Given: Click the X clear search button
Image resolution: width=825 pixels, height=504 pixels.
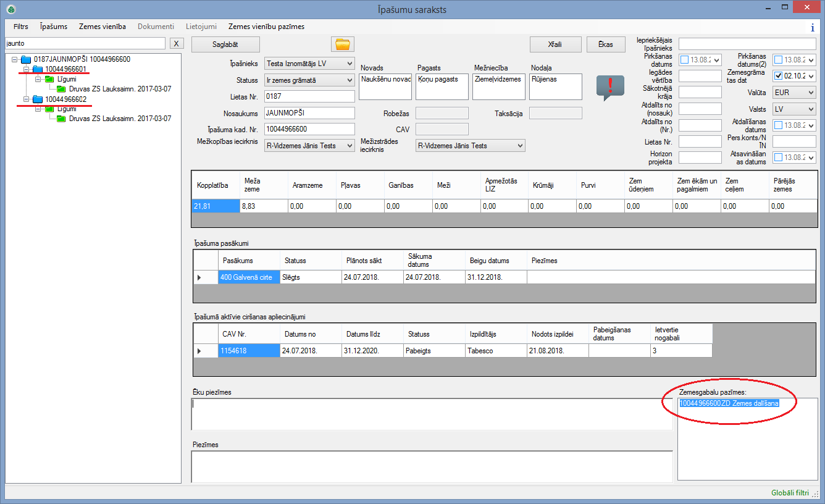Looking at the screenshot, I should [x=177, y=43].
